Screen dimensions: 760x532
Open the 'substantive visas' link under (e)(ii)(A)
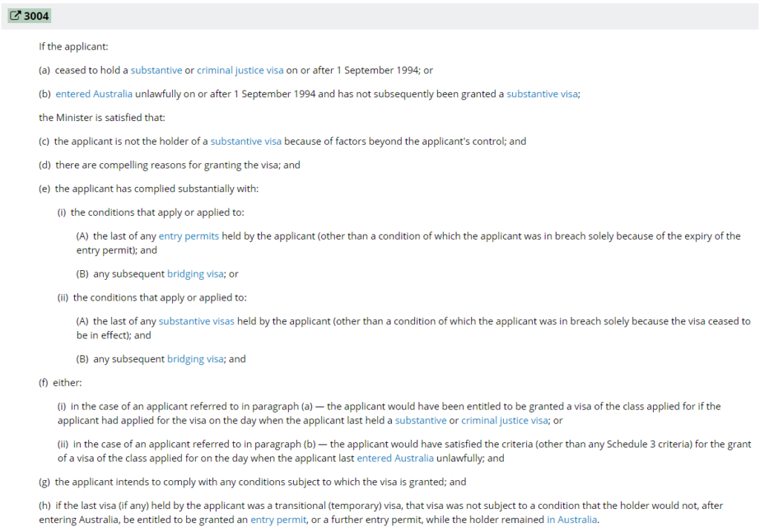(x=196, y=321)
